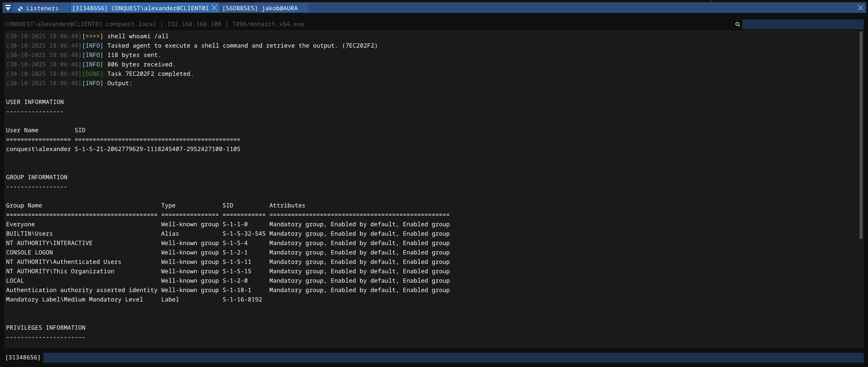Click the [31348656] prompt label
The height and width of the screenshot is (367, 868).
[23, 358]
